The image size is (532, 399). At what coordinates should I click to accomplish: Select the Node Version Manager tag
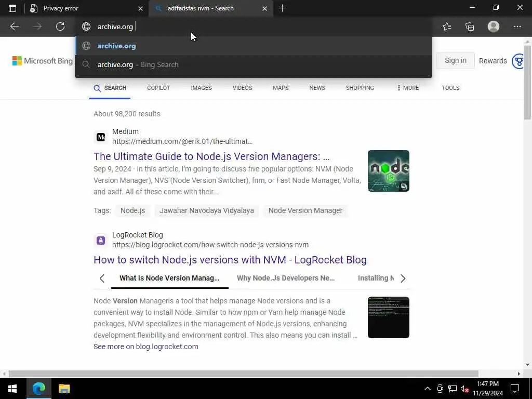(305, 210)
